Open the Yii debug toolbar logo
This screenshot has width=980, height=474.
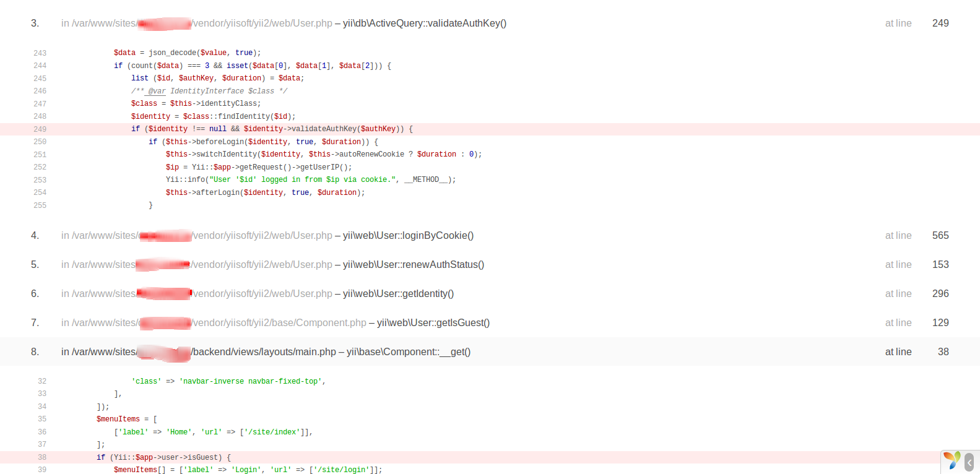(x=952, y=461)
